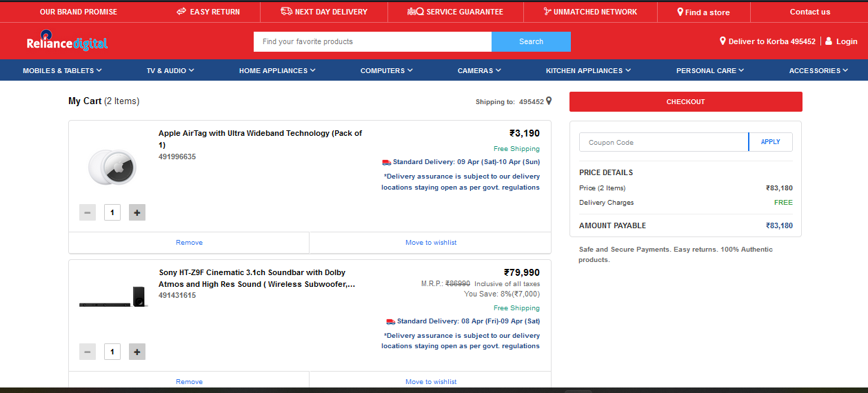868x393 pixels.
Task: Remove Apple AirTag from cart
Action: tap(189, 243)
